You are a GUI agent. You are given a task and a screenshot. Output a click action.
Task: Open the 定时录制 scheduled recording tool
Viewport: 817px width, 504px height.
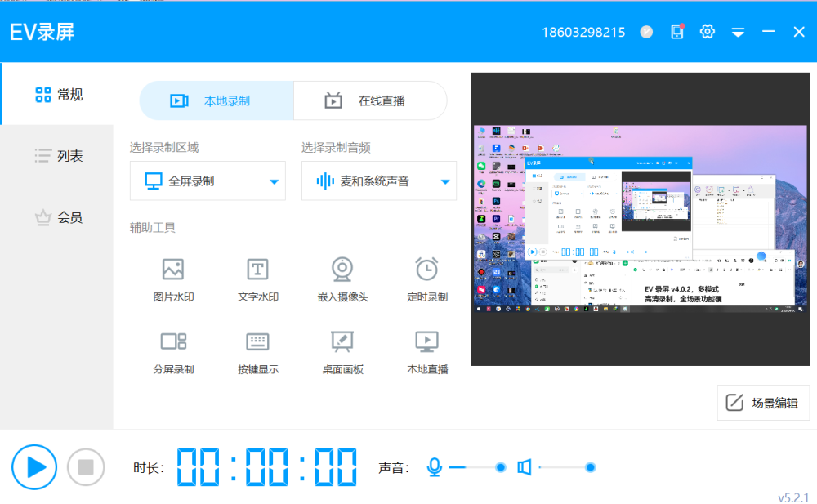pos(426,280)
